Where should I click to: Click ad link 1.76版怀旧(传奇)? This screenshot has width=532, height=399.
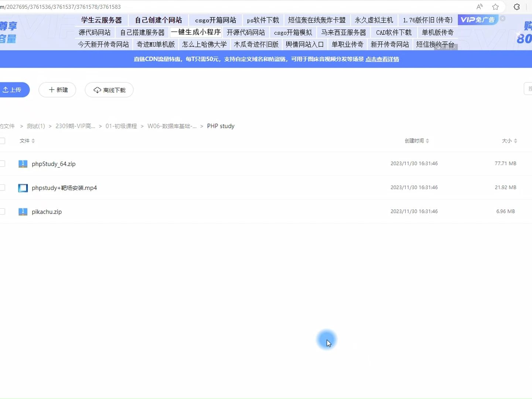(428, 20)
